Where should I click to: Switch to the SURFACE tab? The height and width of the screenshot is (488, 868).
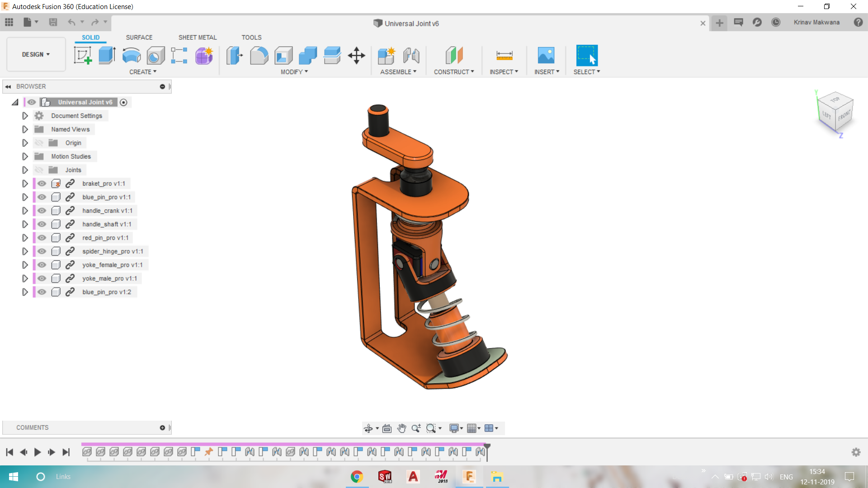[140, 38]
